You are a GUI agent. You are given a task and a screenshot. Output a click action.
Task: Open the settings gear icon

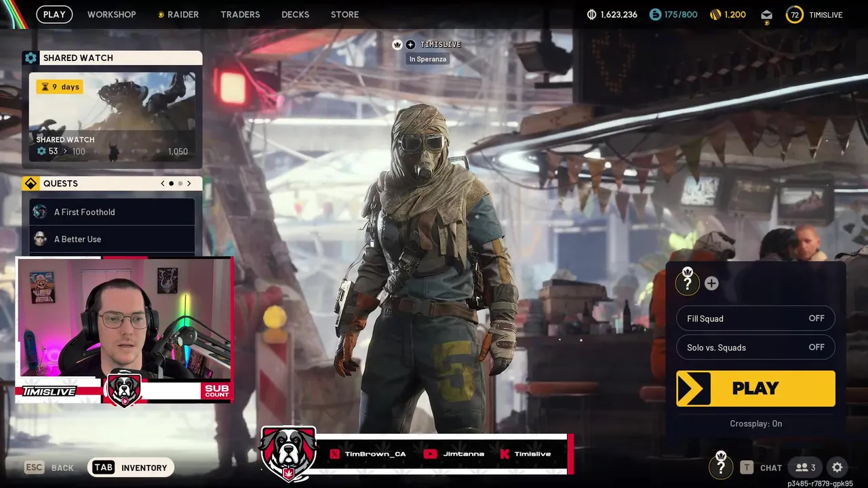(837, 468)
